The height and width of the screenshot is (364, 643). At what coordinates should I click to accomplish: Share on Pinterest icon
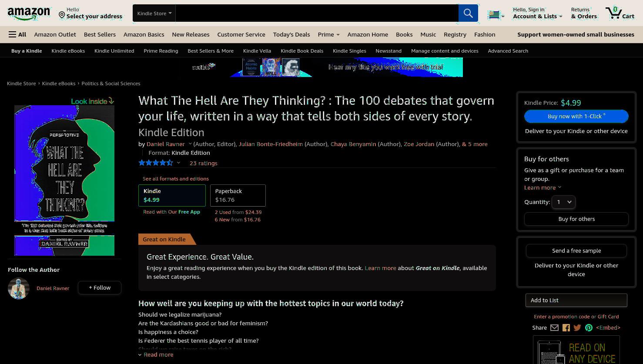(x=589, y=328)
